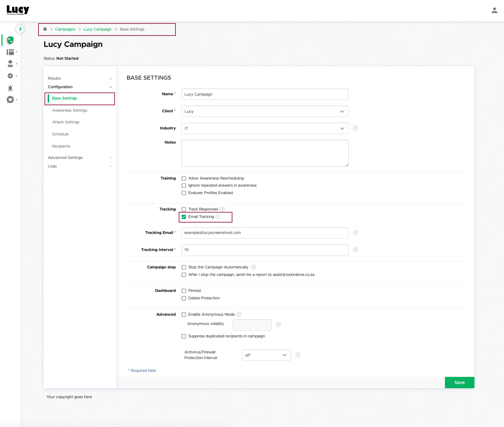The image size is (504, 427).
Task: Save the base settings
Action: [x=460, y=383]
